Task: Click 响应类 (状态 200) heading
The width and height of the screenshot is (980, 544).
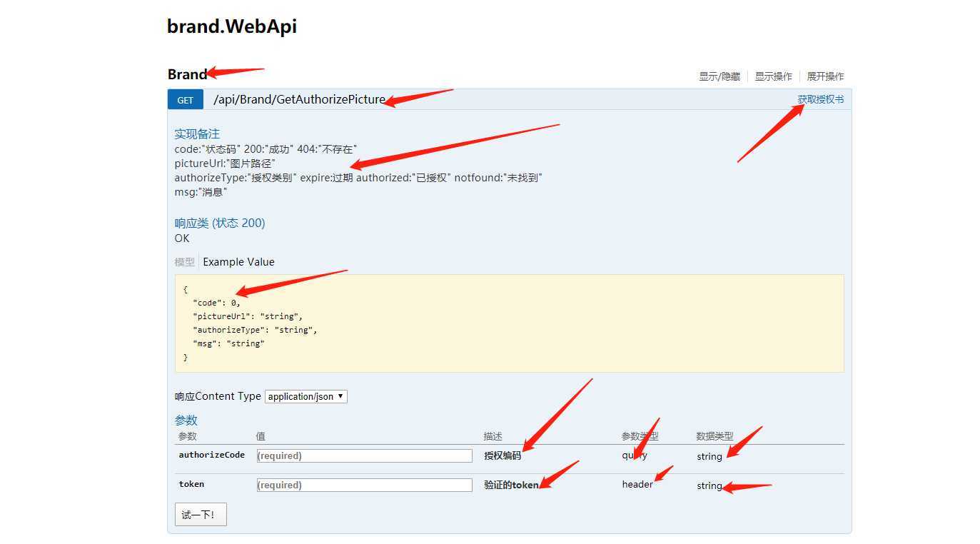Action: point(220,223)
